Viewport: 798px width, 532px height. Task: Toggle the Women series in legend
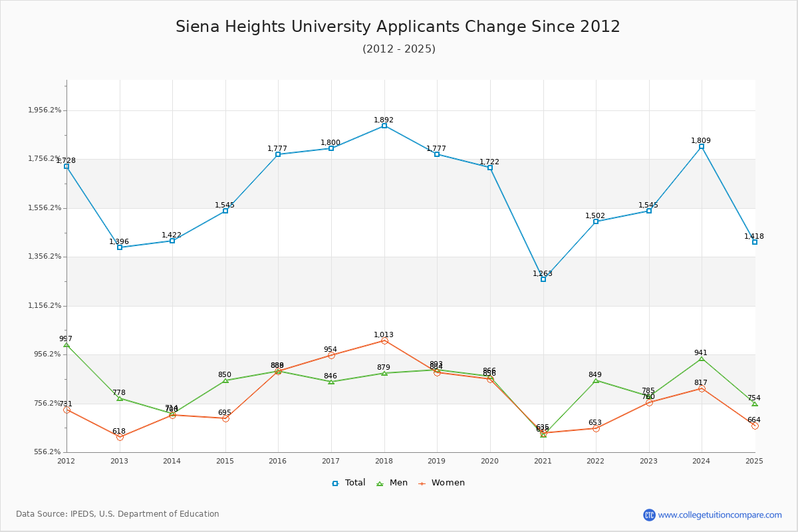442,483
